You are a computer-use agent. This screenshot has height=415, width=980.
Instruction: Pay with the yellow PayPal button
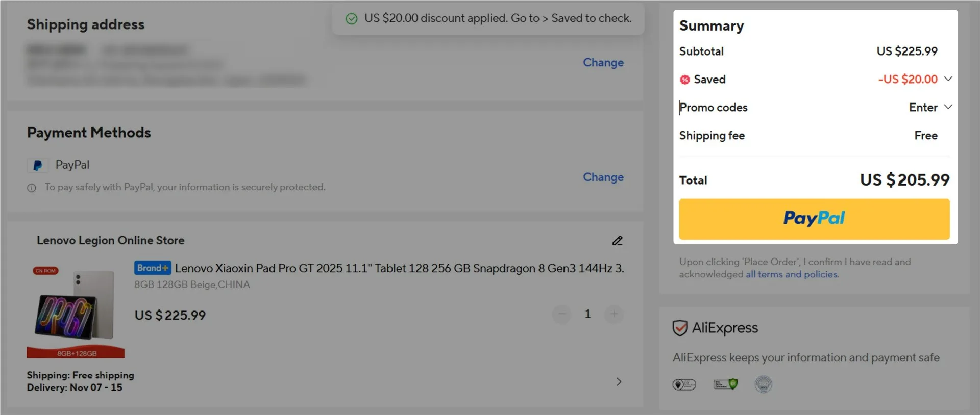tap(814, 219)
